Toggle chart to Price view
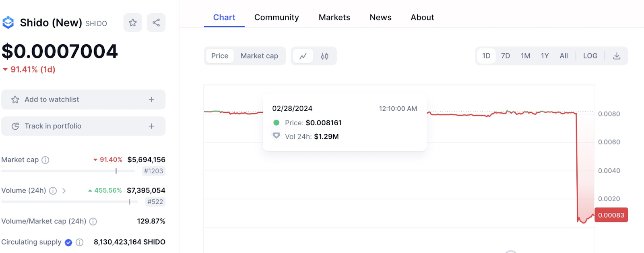 click(220, 56)
